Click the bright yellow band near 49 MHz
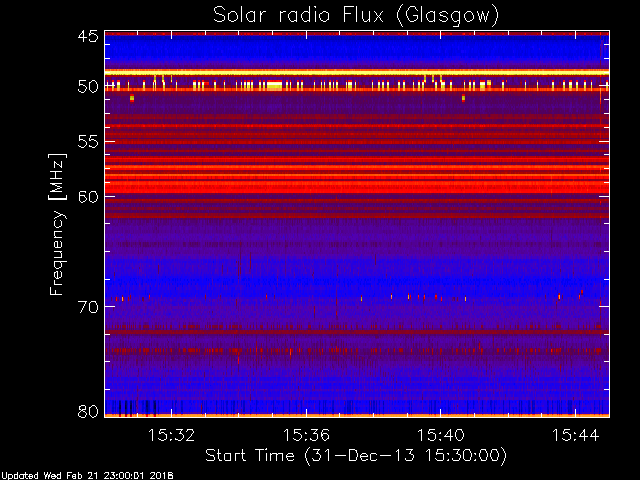This screenshot has height=480, width=640. tap(357, 72)
